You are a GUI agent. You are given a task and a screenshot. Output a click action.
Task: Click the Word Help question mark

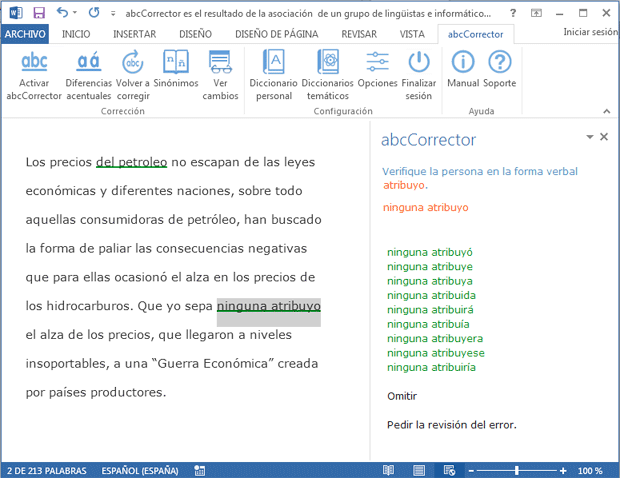pos(513,13)
